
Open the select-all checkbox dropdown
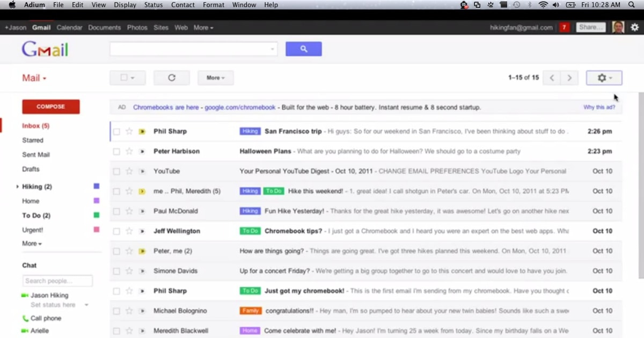pyautogui.click(x=128, y=78)
